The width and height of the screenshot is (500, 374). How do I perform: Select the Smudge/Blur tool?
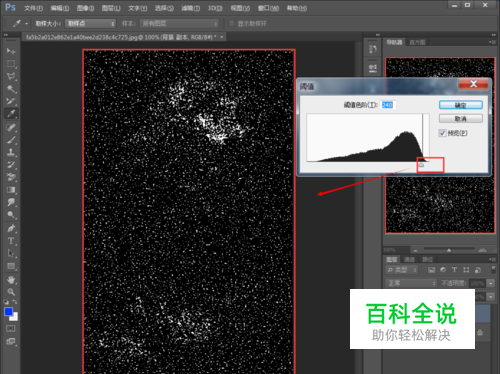[x=11, y=202]
